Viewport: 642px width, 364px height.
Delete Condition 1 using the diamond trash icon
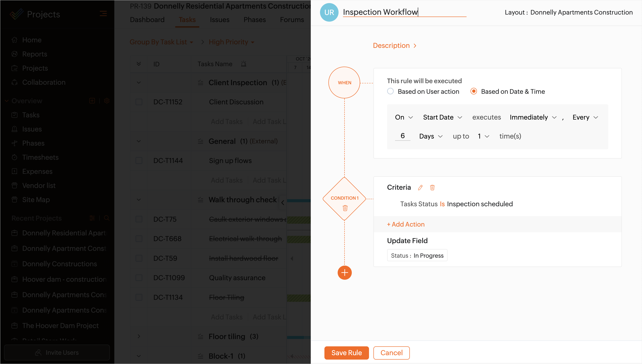(x=345, y=208)
